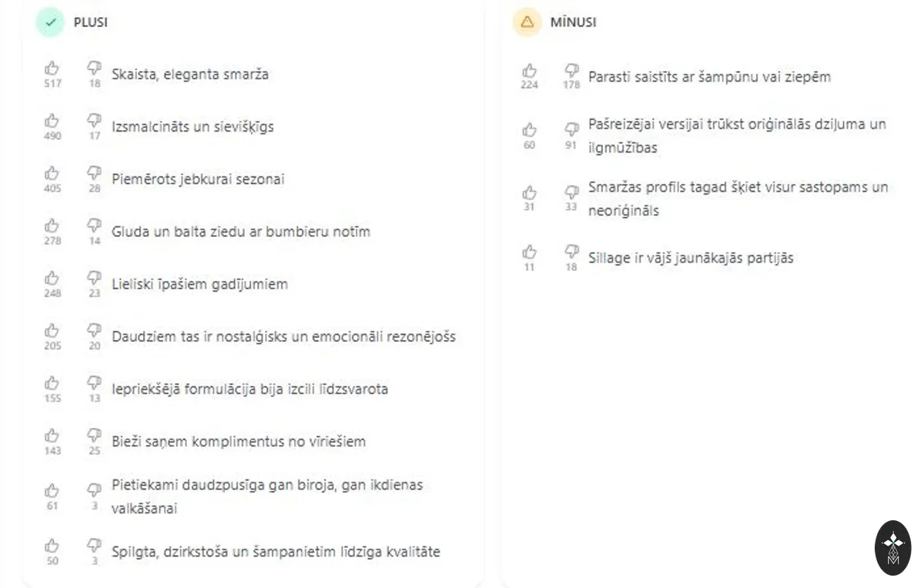Upvote 'Gluda un balta ziedu' note

tap(52, 225)
